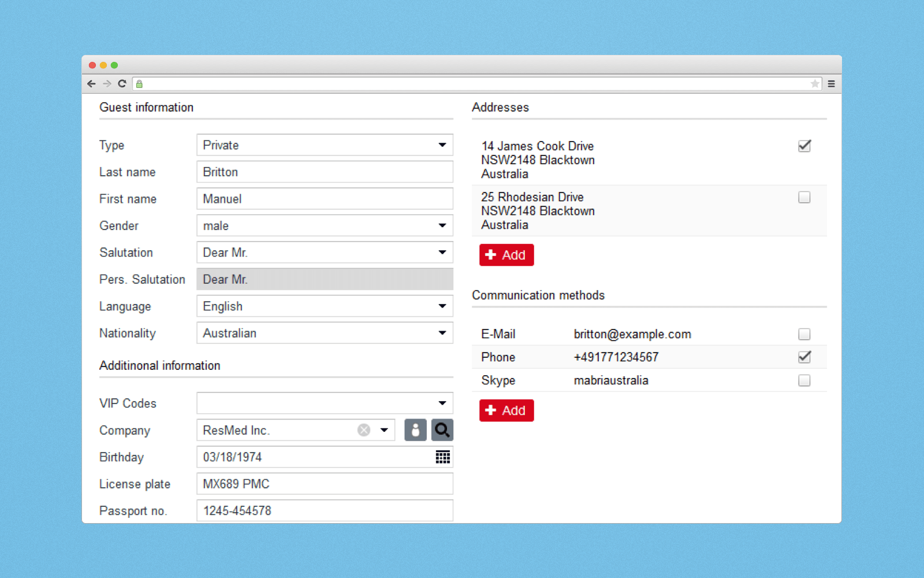Select the 25 Rhodesian Drive address text
The width and height of the screenshot is (924, 578).
point(538,211)
